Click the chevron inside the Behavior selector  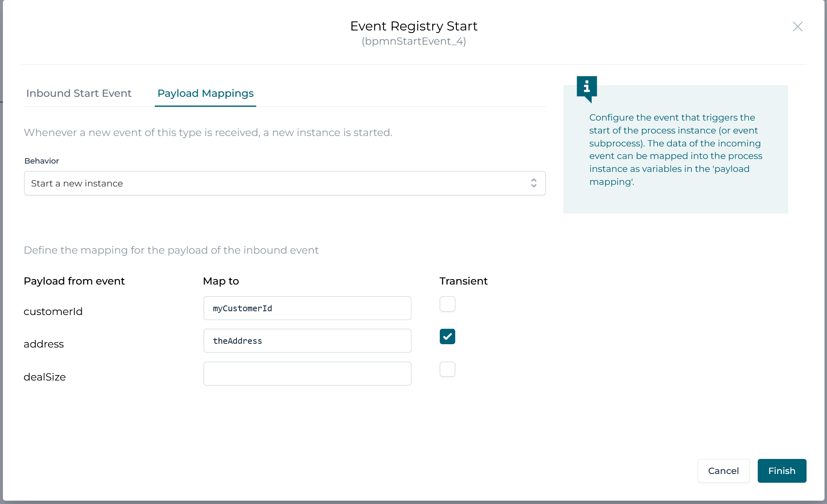point(533,183)
